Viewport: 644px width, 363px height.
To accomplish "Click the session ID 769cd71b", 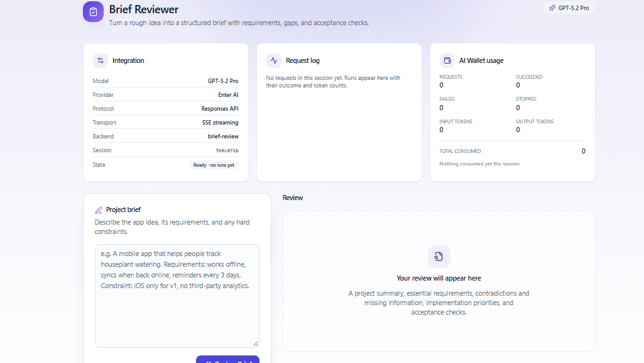I will (227, 150).
